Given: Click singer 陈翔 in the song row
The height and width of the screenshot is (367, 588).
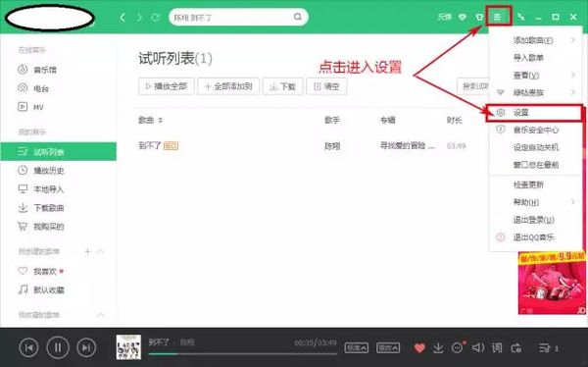Looking at the screenshot, I should [x=332, y=146].
